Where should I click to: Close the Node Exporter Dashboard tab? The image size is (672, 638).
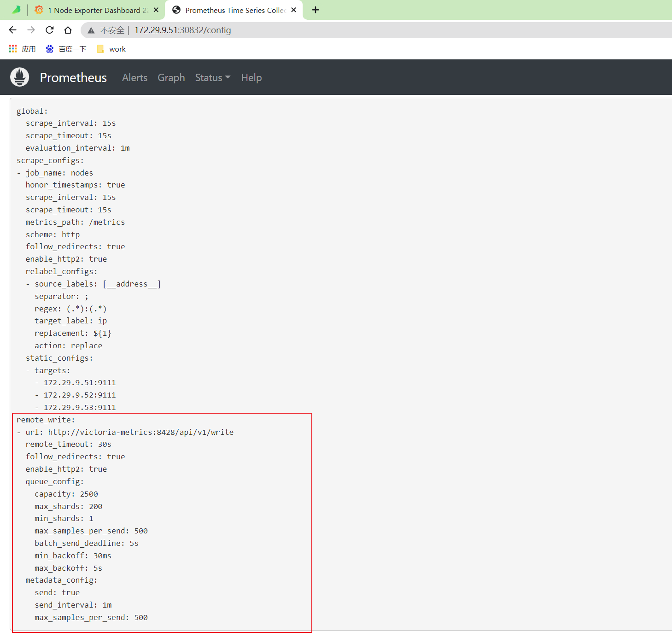pos(156,10)
